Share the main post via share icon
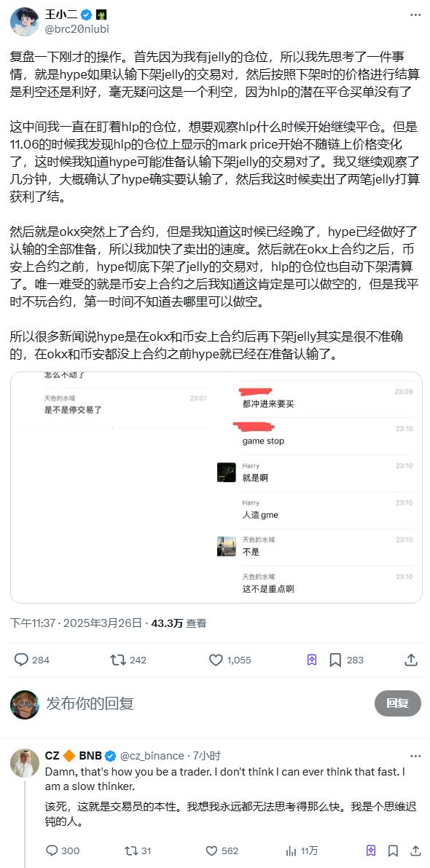This screenshot has height=868, width=430. (x=410, y=659)
